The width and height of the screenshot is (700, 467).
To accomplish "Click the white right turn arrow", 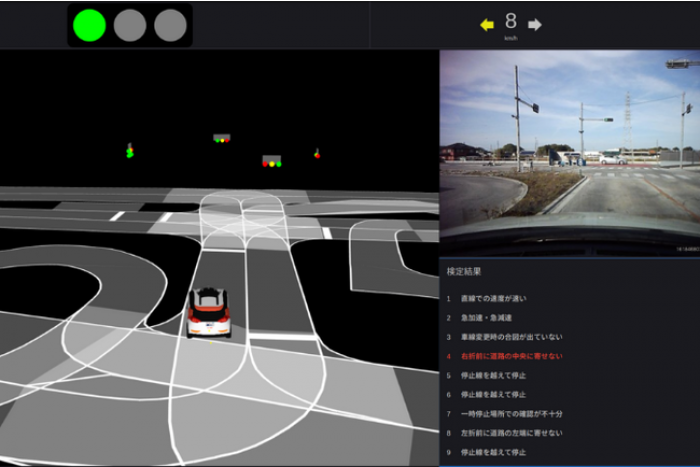I will click(x=535, y=25).
